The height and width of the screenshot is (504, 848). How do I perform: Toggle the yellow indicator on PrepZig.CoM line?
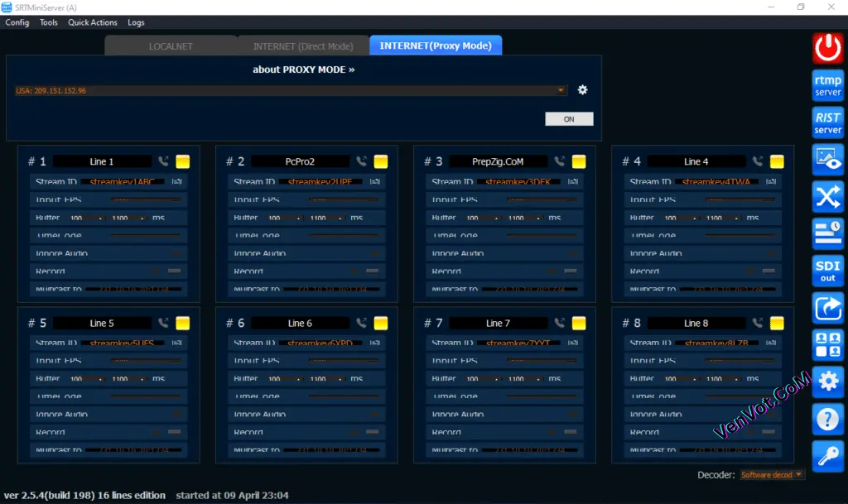[578, 161]
